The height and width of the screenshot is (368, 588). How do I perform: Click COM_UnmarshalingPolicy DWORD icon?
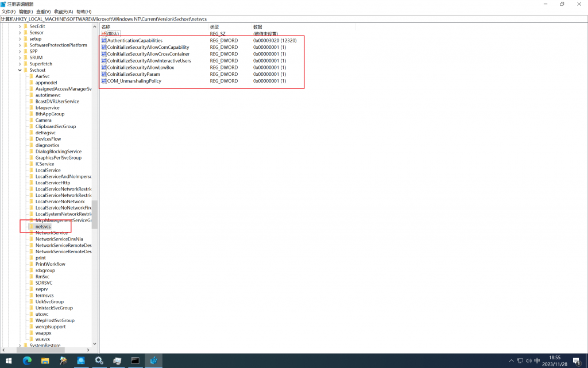[104, 81]
